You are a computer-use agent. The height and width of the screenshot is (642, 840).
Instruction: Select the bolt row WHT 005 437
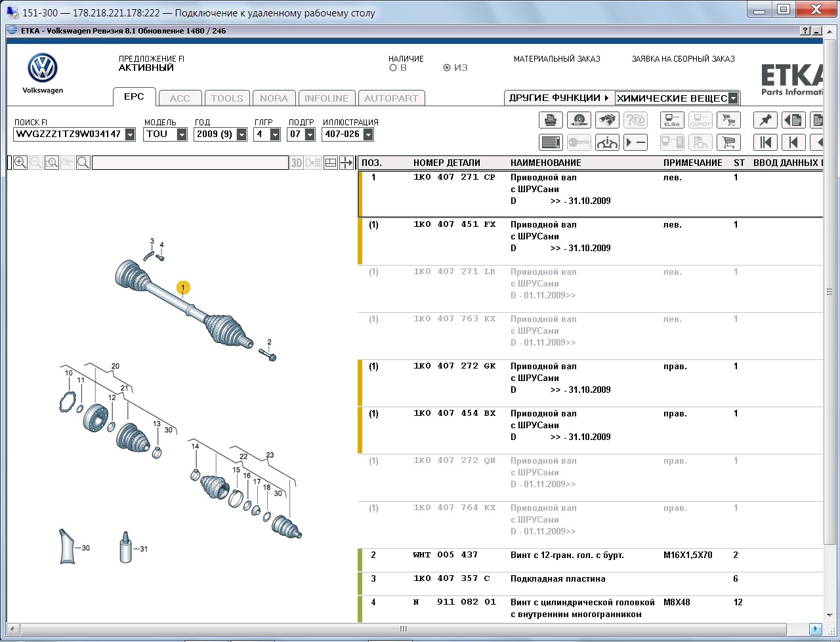(591, 561)
